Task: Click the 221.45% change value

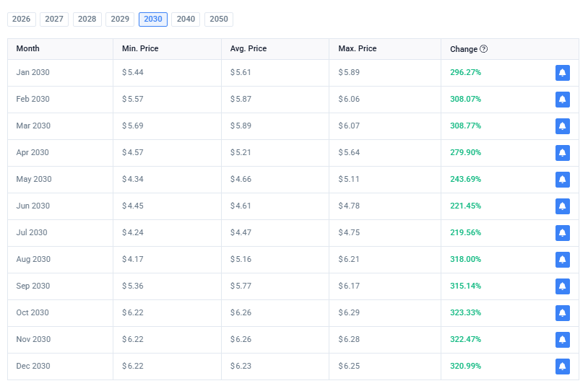Action: click(465, 206)
